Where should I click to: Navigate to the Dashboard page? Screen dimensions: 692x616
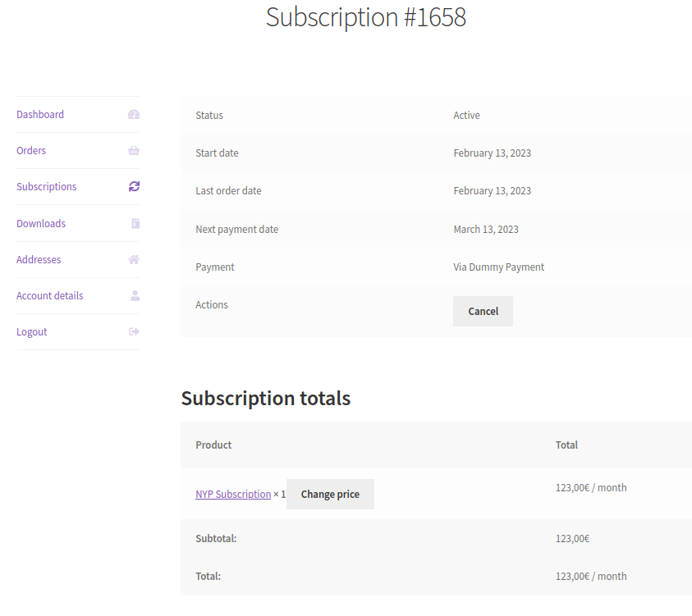(40, 114)
